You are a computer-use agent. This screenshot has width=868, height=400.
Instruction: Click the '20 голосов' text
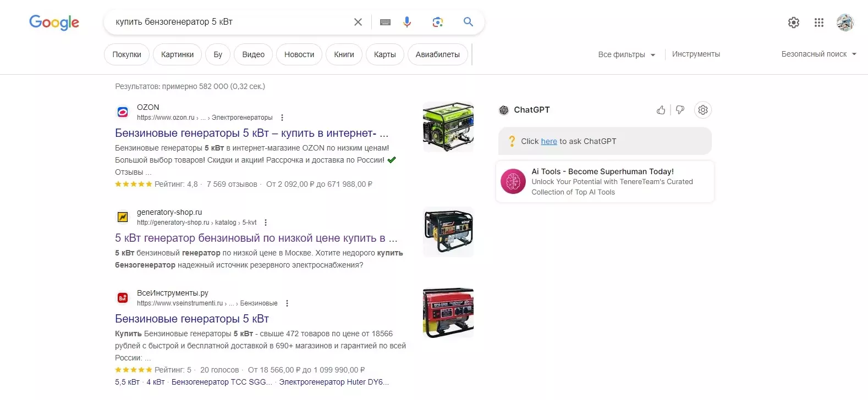(x=219, y=370)
